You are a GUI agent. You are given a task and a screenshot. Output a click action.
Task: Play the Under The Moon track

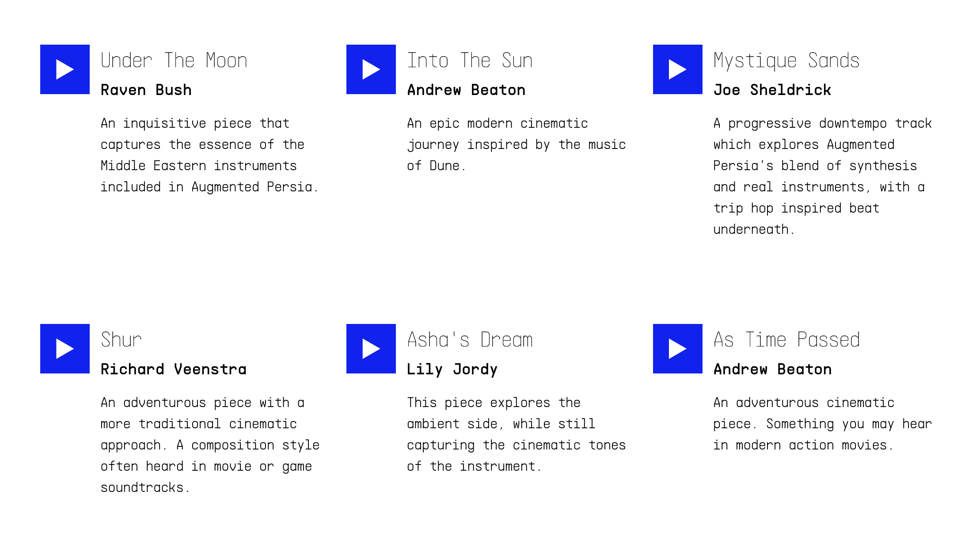[65, 69]
